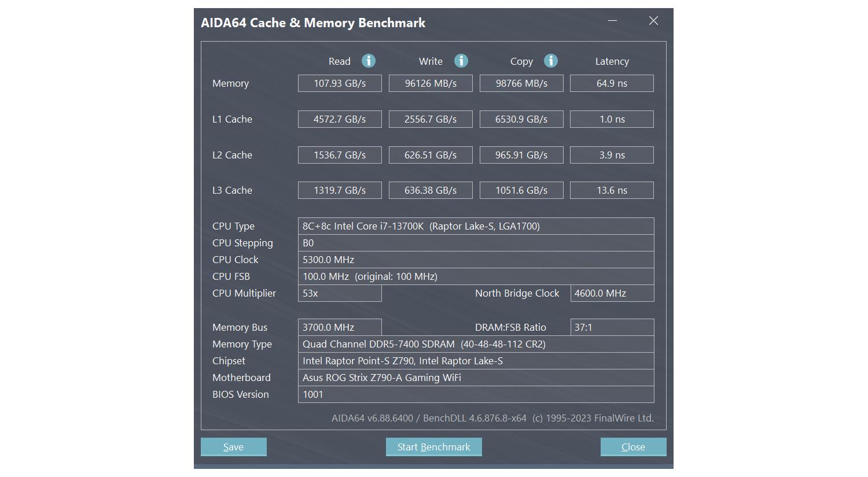Click the Copy info icon
The height and width of the screenshot is (477, 868).
click(551, 61)
